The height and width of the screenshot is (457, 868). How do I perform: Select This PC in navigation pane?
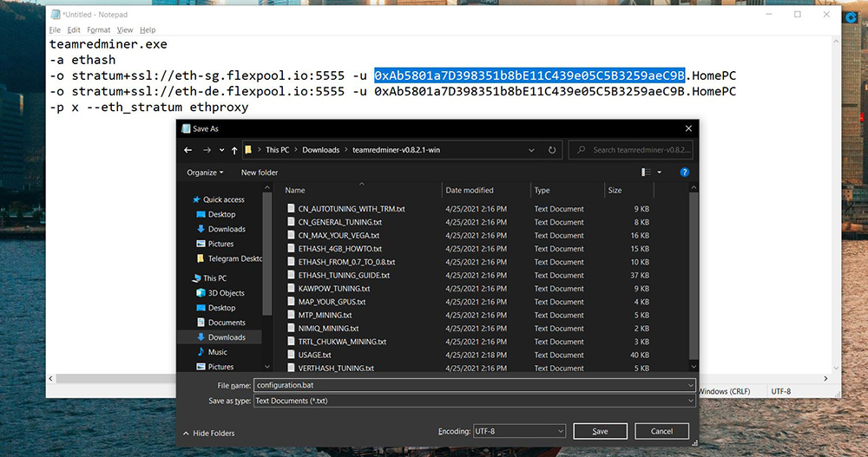point(214,278)
